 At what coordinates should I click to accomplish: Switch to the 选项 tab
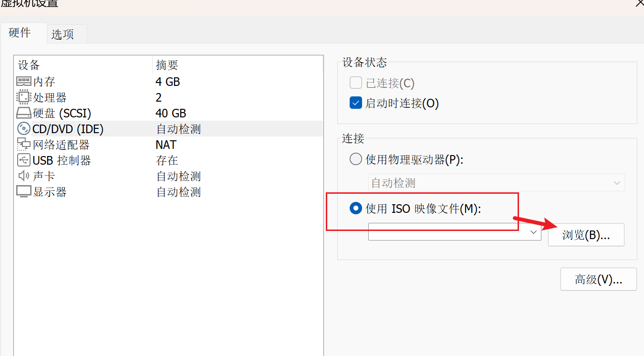[x=62, y=34]
